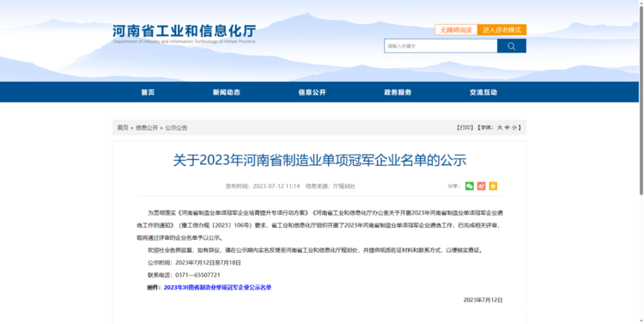
Task: Open 交流互动 navigation menu
Action: coord(483,92)
